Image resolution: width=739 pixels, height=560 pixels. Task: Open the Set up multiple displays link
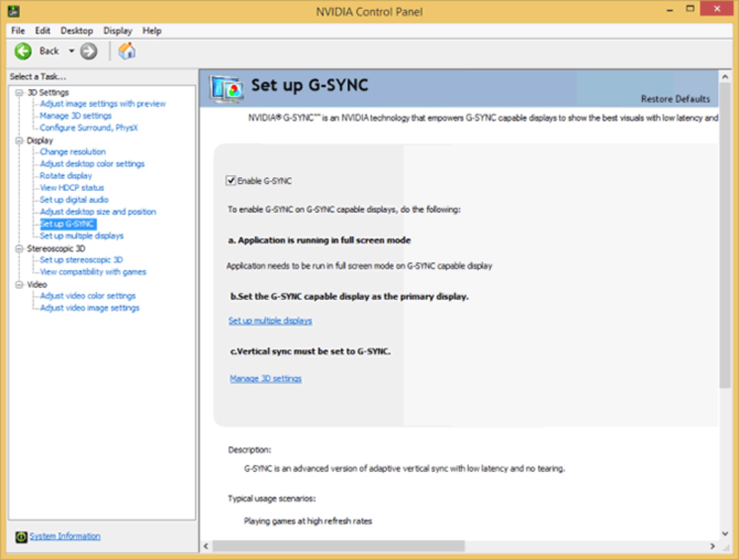pos(270,320)
